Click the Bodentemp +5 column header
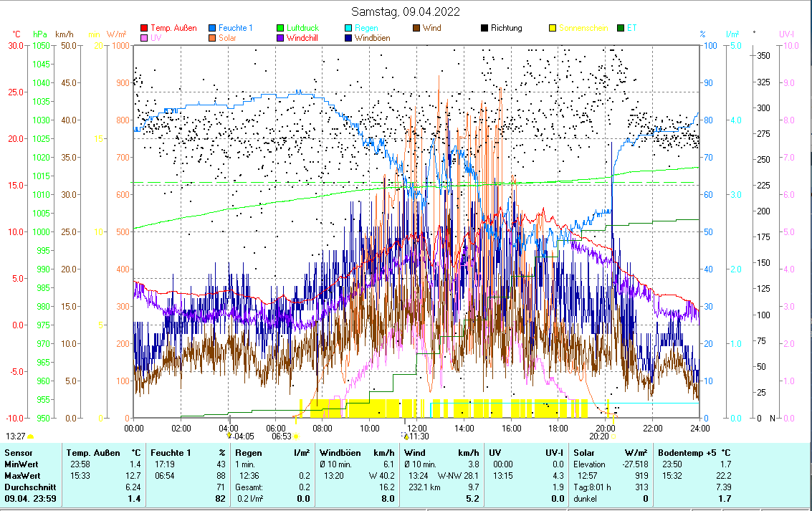This screenshot has height=511, width=812. pyautogui.click(x=687, y=453)
